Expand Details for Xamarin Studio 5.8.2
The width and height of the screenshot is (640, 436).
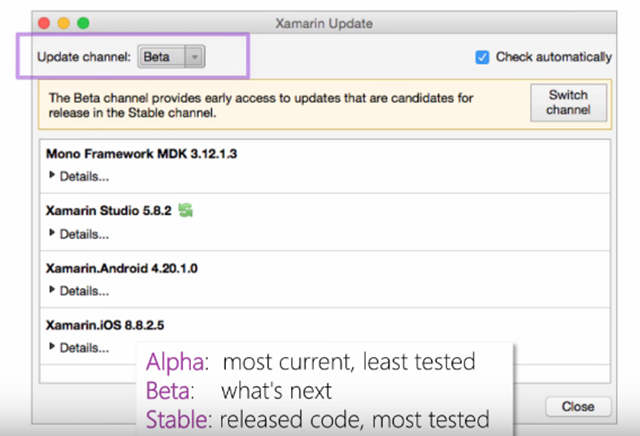pos(79,234)
